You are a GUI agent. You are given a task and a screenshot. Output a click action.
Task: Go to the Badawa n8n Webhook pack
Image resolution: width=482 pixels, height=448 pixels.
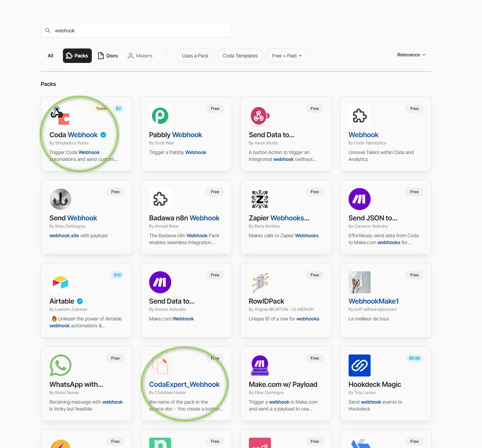[184, 218]
